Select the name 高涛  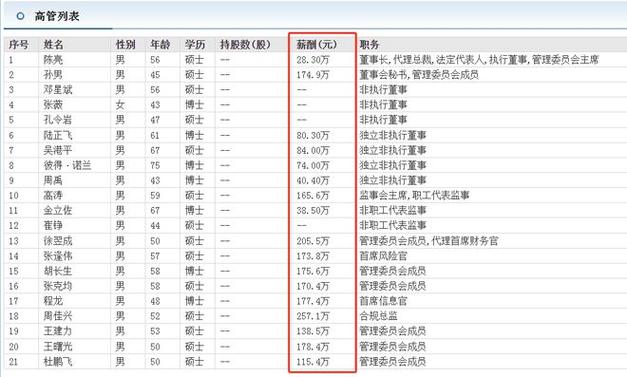(53, 195)
